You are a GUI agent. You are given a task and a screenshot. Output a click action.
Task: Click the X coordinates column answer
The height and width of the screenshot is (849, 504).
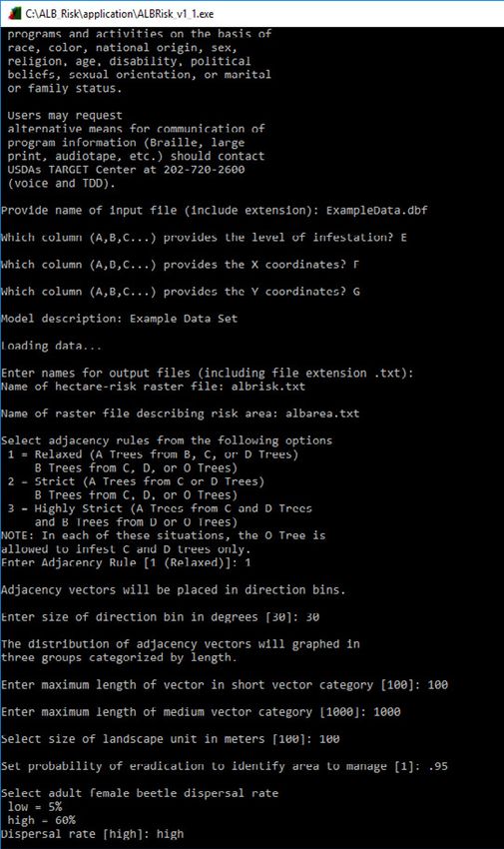pyautogui.click(x=356, y=265)
